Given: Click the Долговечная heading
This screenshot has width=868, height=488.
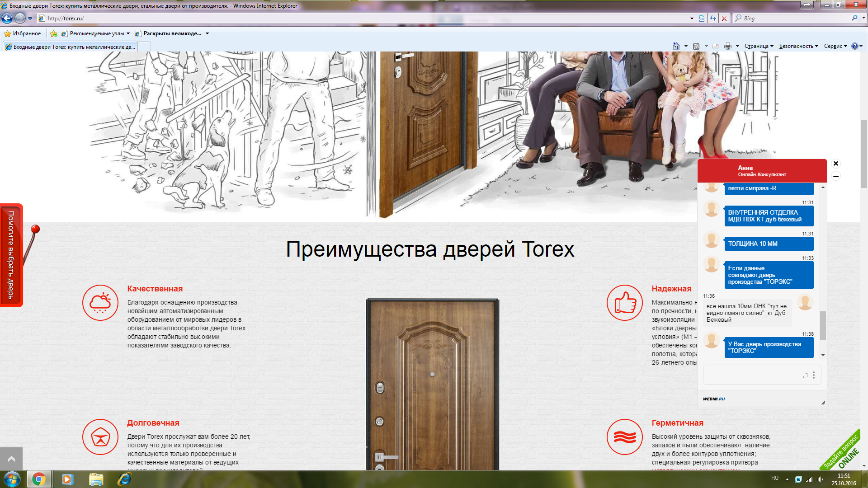Looking at the screenshot, I should click(x=153, y=423).
